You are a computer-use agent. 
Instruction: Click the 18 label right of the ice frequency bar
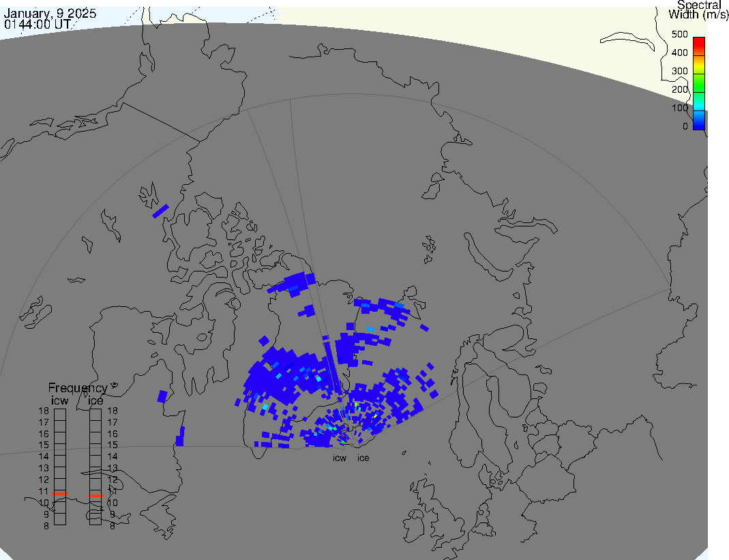113,411
